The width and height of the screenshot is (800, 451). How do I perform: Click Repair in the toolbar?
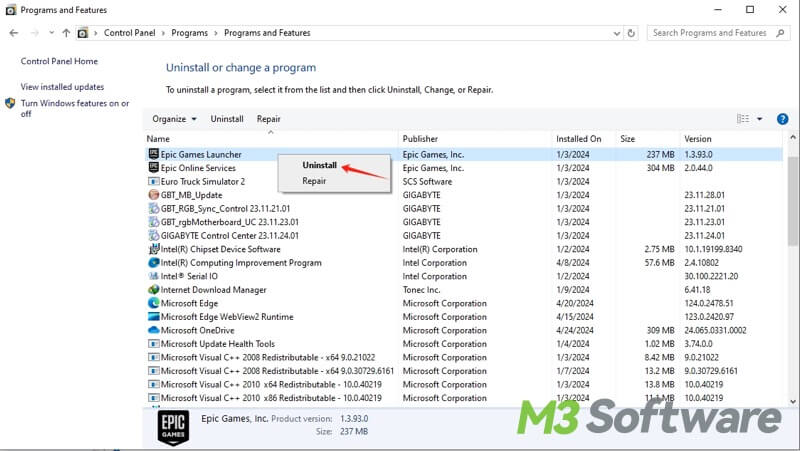pyautogui.click(x=268, y=119)
